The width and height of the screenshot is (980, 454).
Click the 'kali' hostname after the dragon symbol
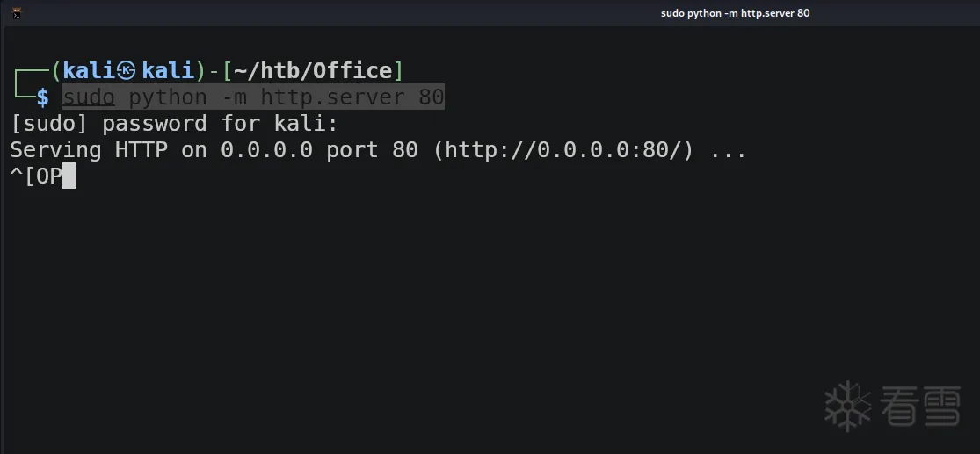(168, 71)
